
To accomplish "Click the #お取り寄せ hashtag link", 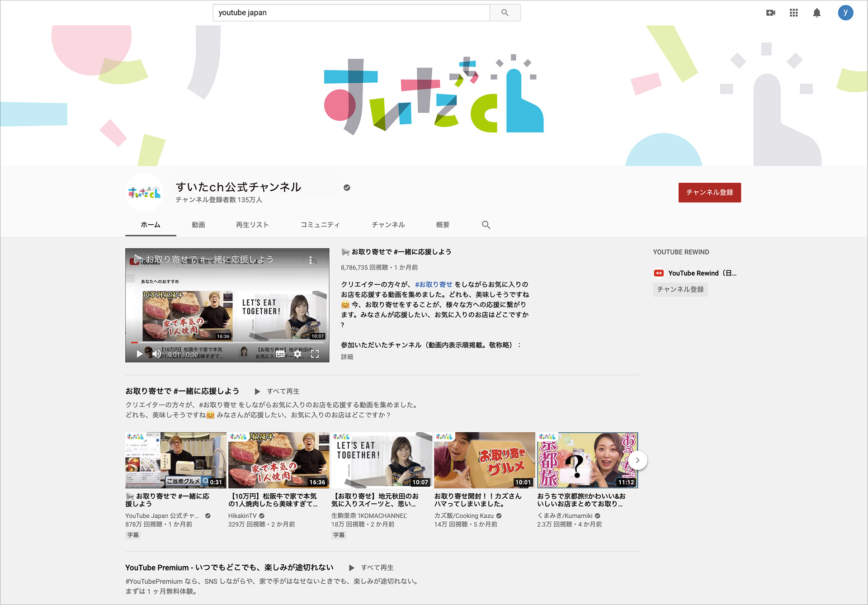I will [434, 284].
